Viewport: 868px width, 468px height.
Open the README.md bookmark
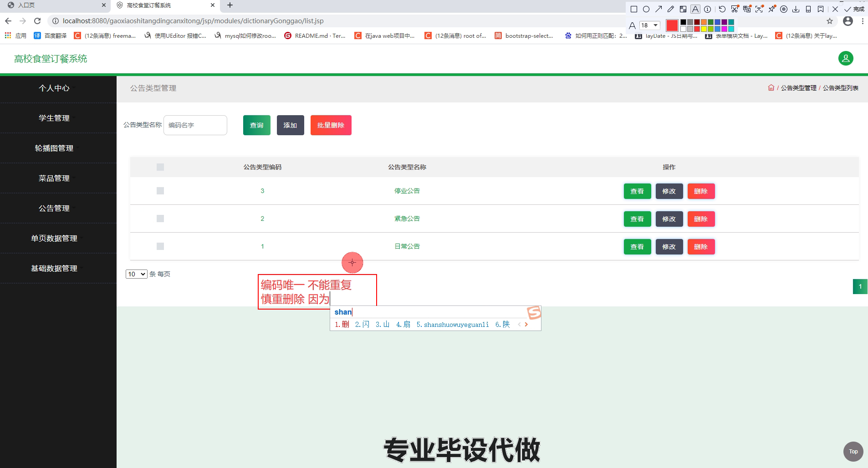(x=315, y=36)
